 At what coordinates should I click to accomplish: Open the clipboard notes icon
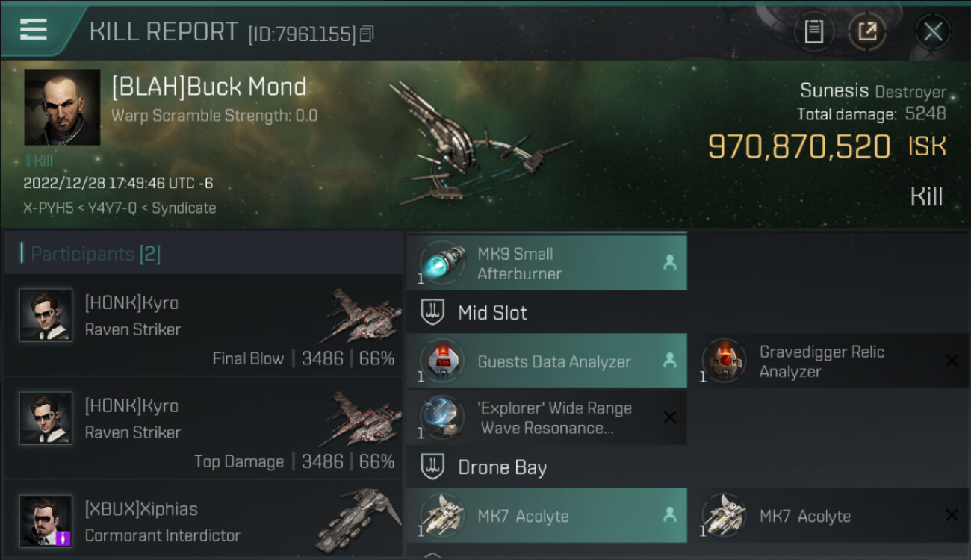pyautogui.click(x=814, y=31)
